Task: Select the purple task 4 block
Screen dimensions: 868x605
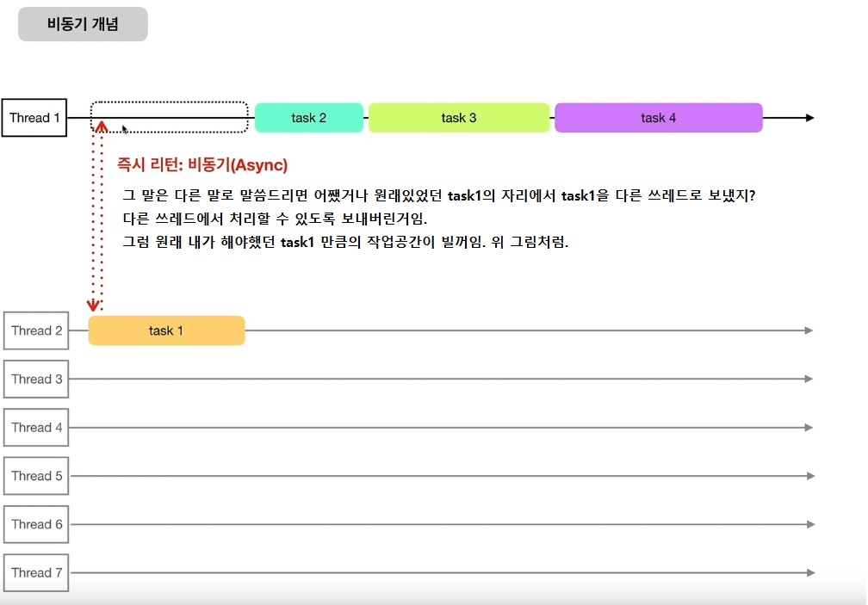Action: 658,118
